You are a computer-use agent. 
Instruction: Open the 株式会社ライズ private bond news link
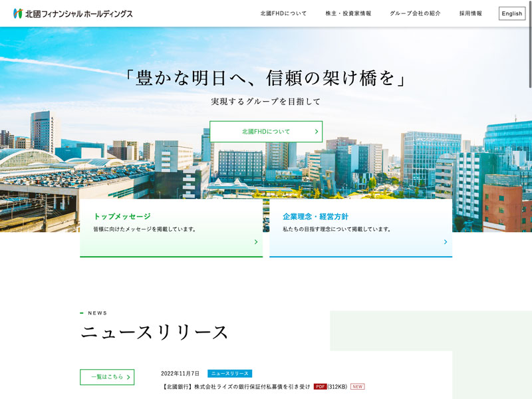click(x=236, y=386)
